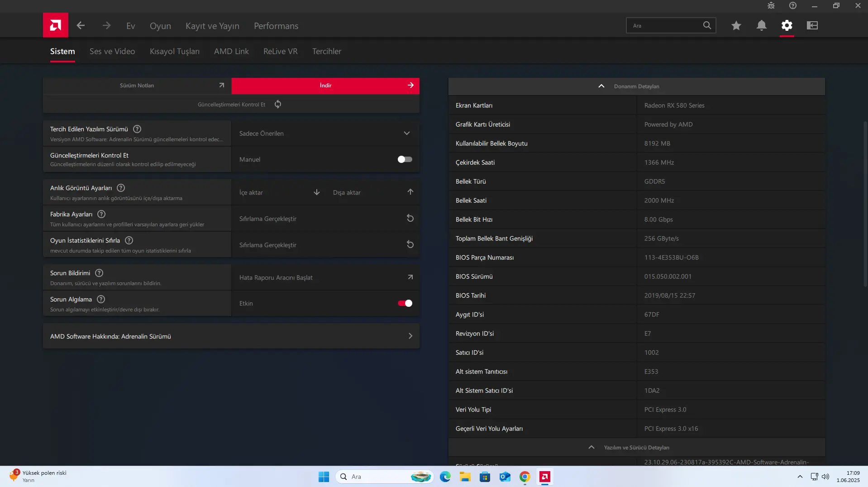Click help icon beside Anlık Görüntü Ayarları
The width and height of the screenshot is (868, 487).
[x=121, y=188]
